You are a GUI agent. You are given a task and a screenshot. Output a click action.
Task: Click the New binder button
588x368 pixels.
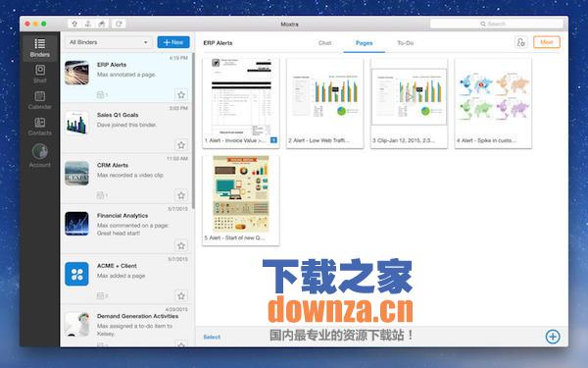(173, 42)
